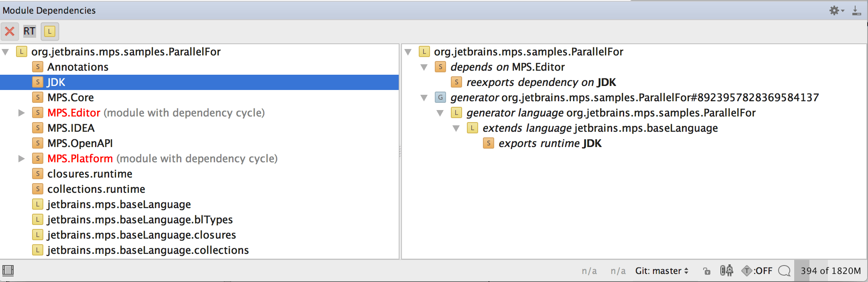
Task: Expand the MPS.Platform dependency cycle node
Action: click(22, 159)
